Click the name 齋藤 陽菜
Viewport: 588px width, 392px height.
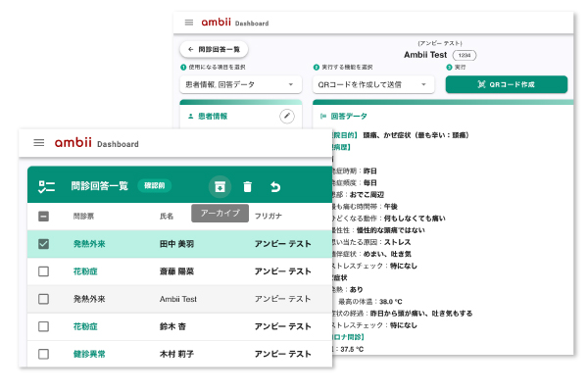tap(177, 271)
